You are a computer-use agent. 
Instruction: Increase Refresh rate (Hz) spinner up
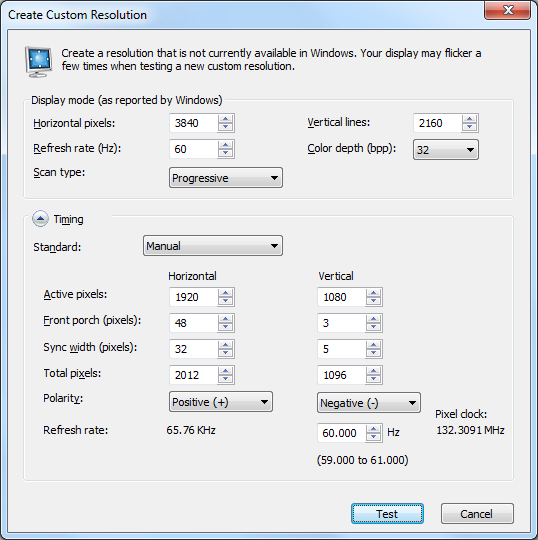pyautogui.click(x=226, y=145)
